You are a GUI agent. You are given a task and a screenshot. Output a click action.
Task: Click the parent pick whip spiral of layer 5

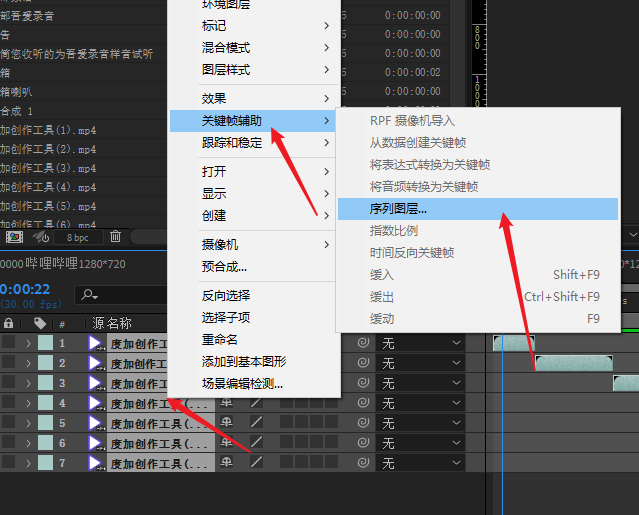pos(363,423)
